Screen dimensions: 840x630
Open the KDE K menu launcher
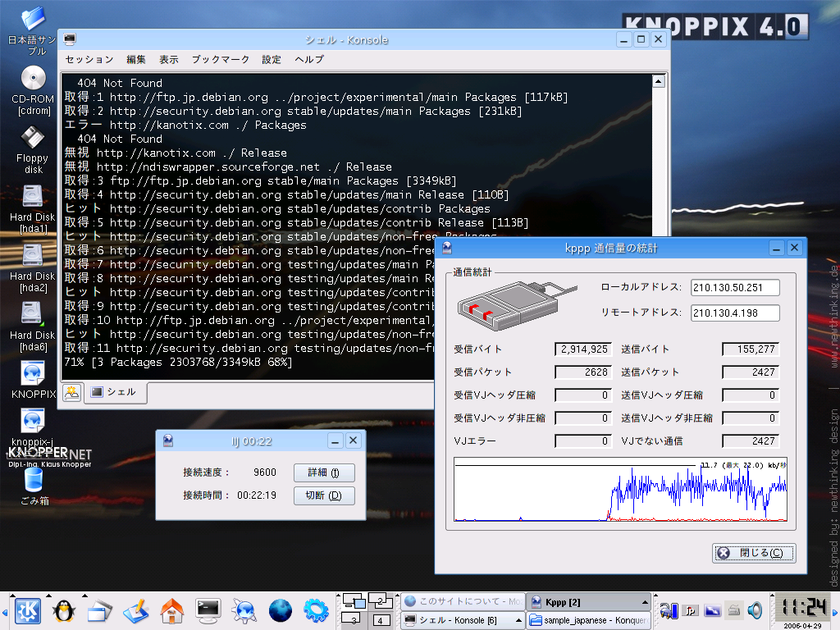coord(28,610)
